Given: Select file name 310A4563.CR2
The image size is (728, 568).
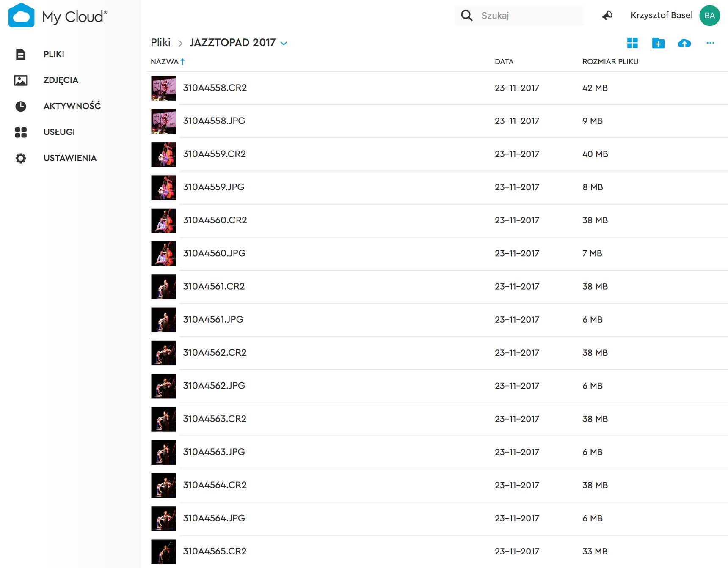Looking at the screenshot, I should (215, 419).
